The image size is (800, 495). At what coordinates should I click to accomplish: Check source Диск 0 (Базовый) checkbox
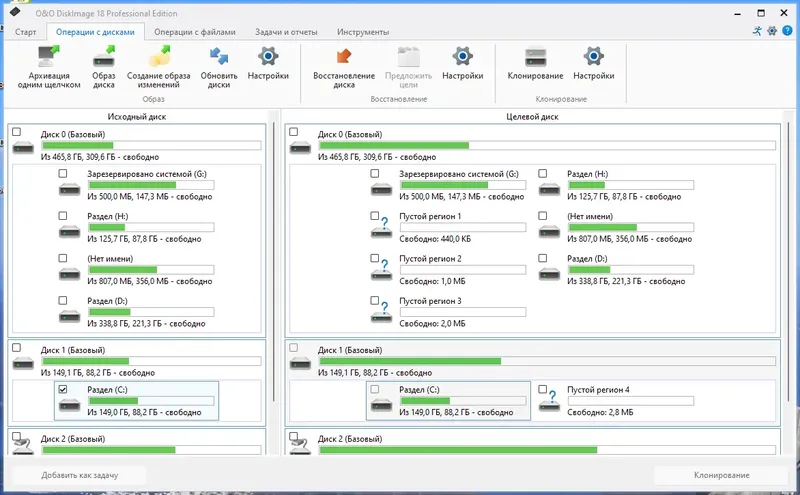click(16, 132)
